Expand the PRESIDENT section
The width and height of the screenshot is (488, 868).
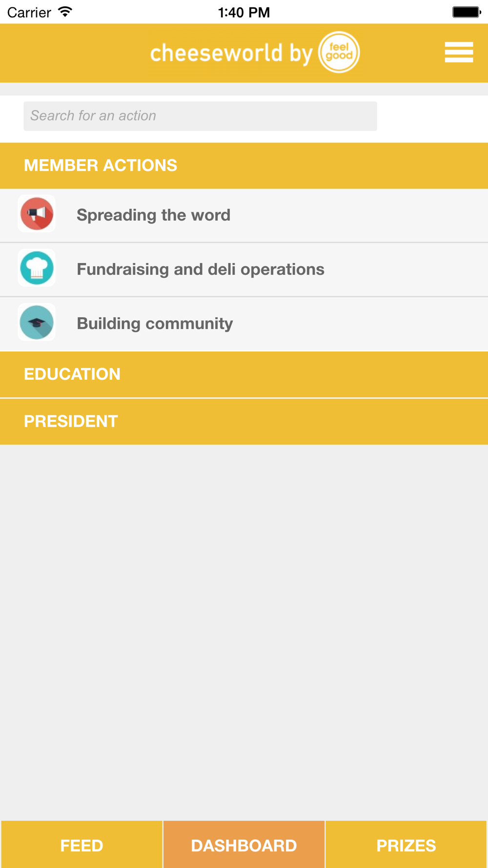tap(244, 421)
